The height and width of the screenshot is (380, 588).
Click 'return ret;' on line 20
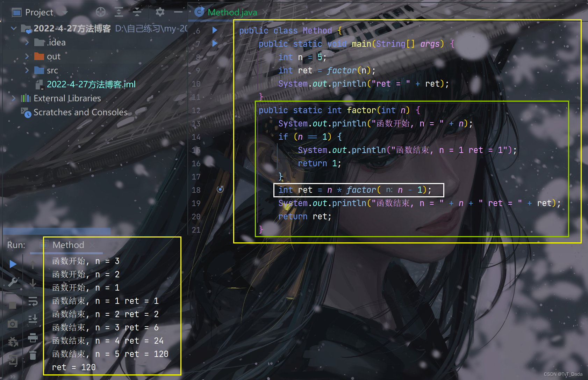(305, 217)
